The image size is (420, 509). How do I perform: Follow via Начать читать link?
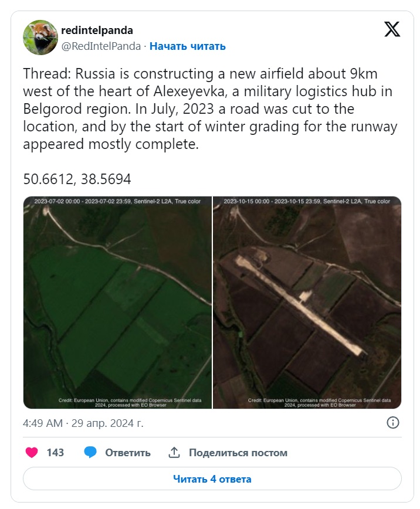coord(188,46)
